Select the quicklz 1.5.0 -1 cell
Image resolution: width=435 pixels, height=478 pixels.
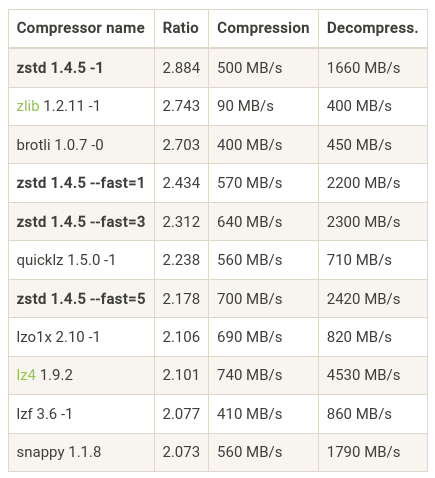pyautogui.click(x=81, y=260)
